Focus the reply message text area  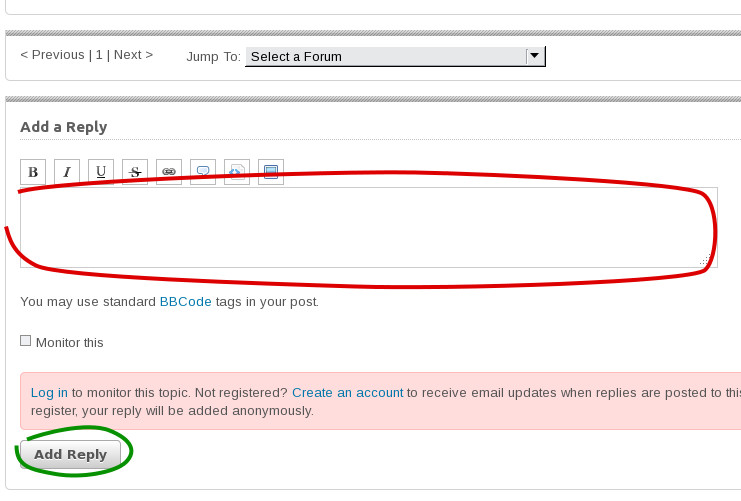click(x=360, y=227)
